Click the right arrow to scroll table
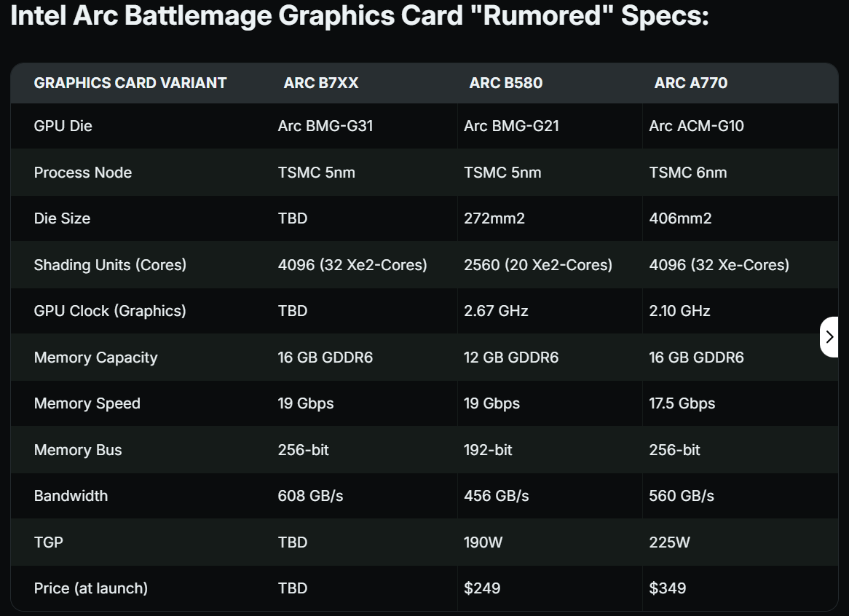This screenshot has width=849, height=616. pyautogui.click(x=829, y=336)
